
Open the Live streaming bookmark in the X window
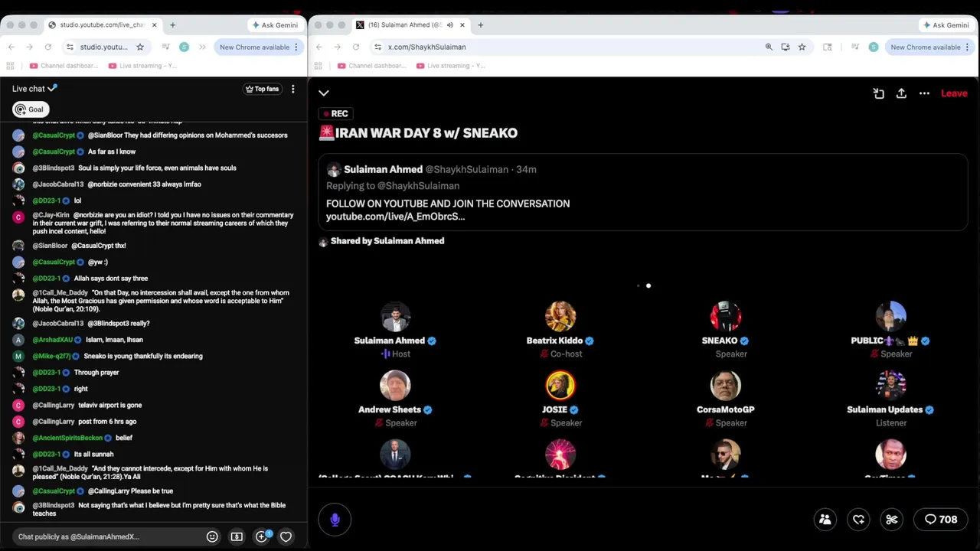(451, 66)
